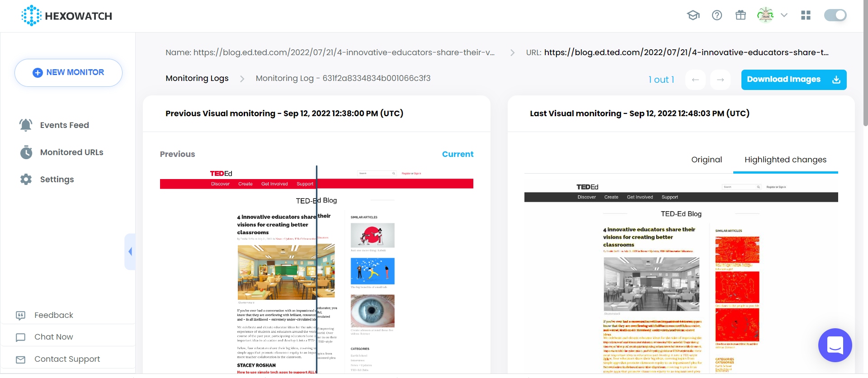Click the Download Images button
The height and width of the screenshot is (378, 868).
click(794, 80)
